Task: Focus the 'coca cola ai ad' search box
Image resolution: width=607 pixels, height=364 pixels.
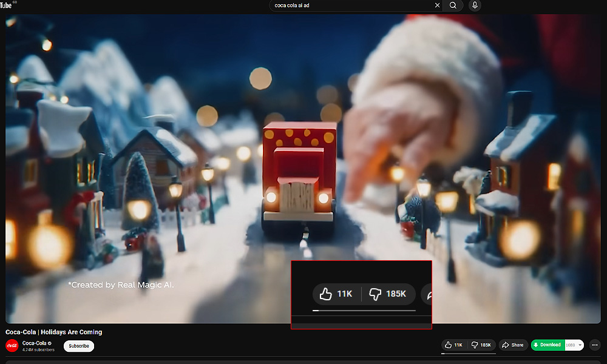Action: (352, 5)
